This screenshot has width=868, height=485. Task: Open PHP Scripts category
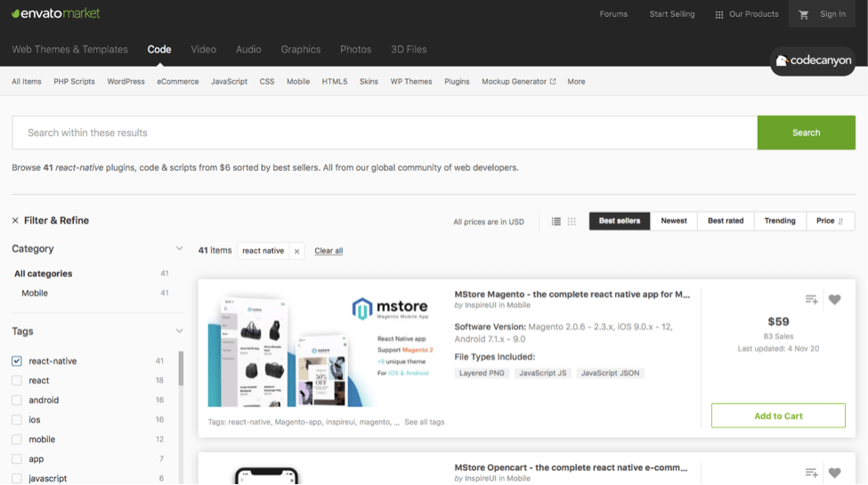(74, 81)
